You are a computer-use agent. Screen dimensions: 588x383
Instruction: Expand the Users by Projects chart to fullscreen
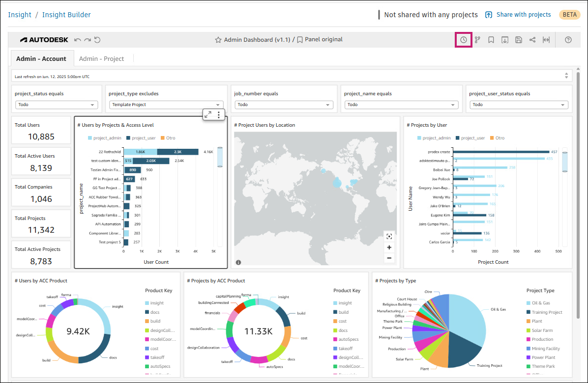pos(207,113)
